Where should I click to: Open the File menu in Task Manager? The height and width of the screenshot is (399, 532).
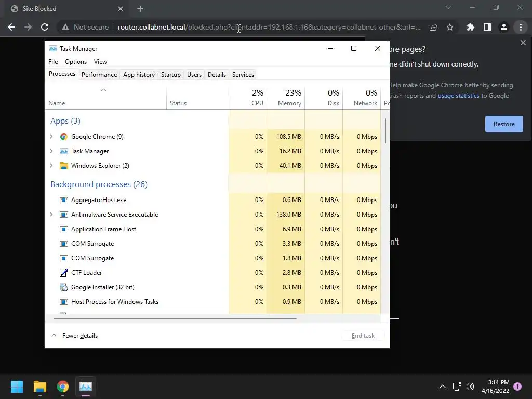(x=53, y=62)
